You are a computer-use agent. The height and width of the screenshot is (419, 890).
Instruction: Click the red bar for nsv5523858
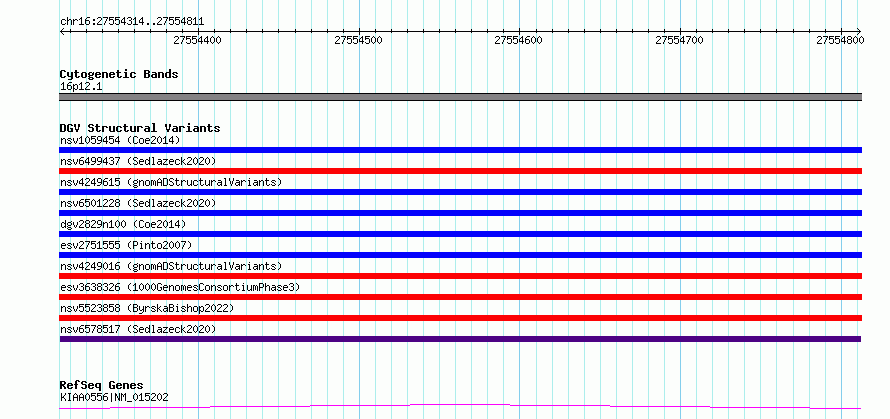click(x=460, y=318)
